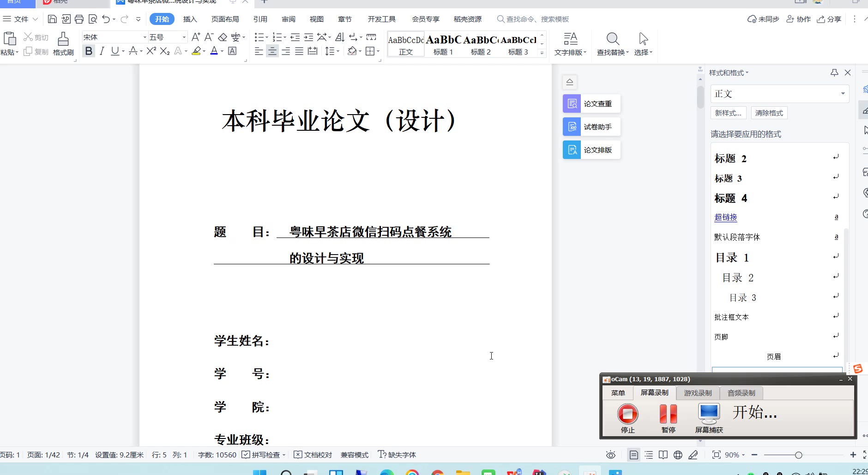
Task: Click the paste clipboard icon
Action: click(x=9, y=39)
